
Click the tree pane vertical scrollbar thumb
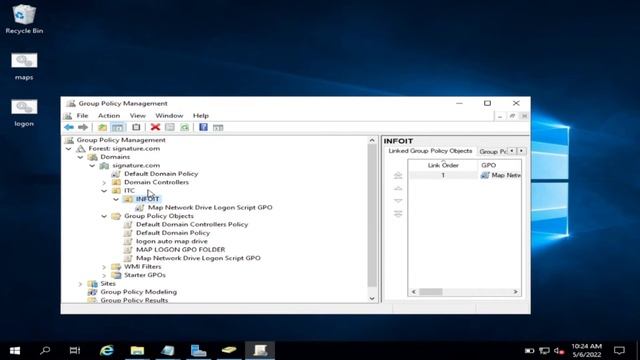(x=372, y=216)
